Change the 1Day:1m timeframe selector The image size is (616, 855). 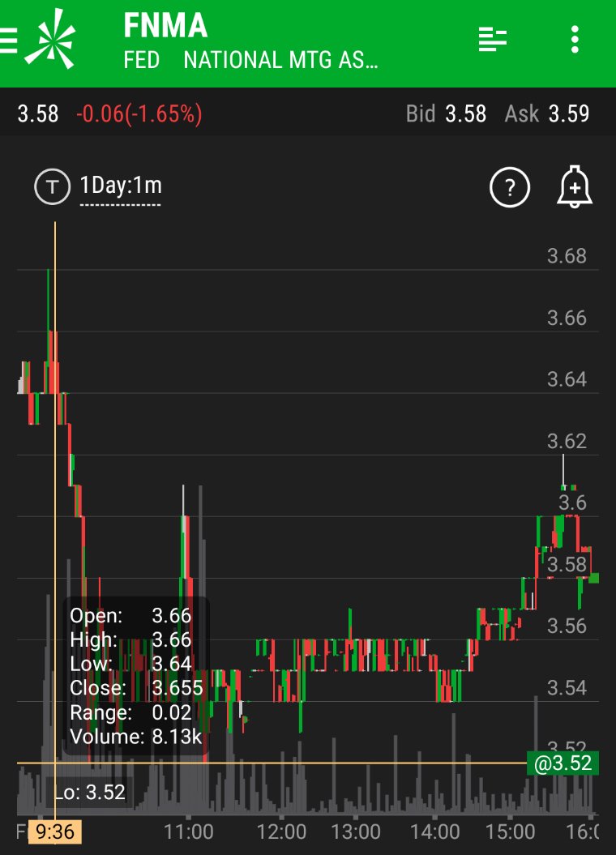[x=121, y=187]
